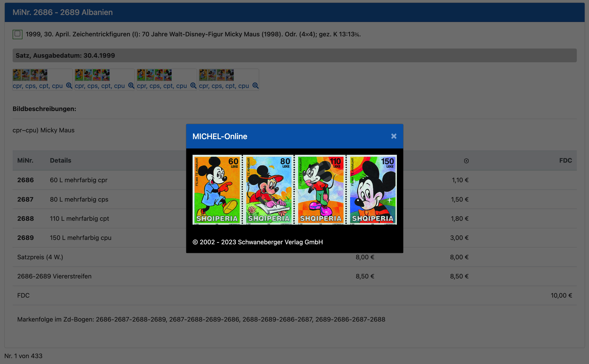Click the 80 L mehrfarbig cps entry

click(79, 199)
